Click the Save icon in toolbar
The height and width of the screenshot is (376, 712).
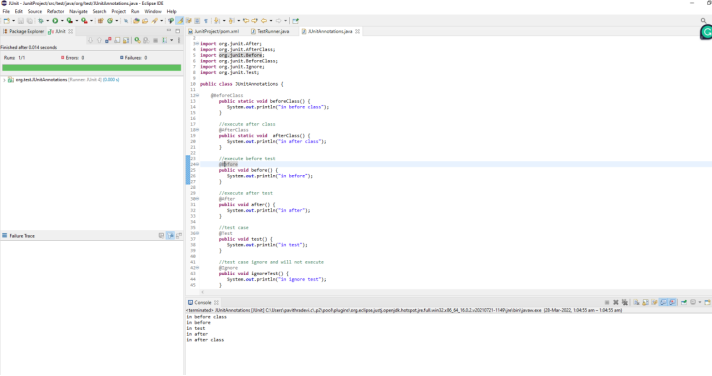20,20
